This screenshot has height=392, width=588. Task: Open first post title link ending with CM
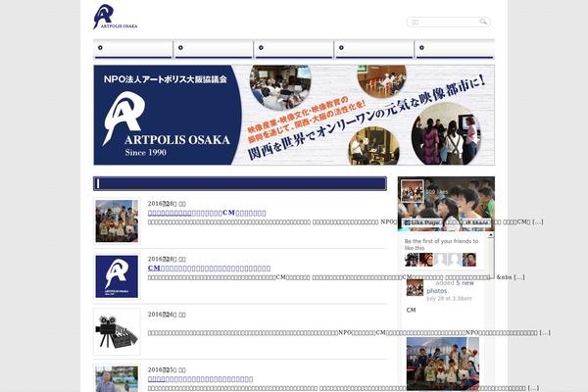tap(207, 213)
